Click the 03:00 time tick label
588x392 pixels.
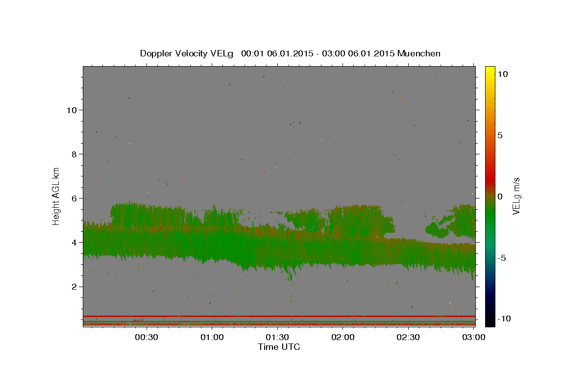point(474,338)
